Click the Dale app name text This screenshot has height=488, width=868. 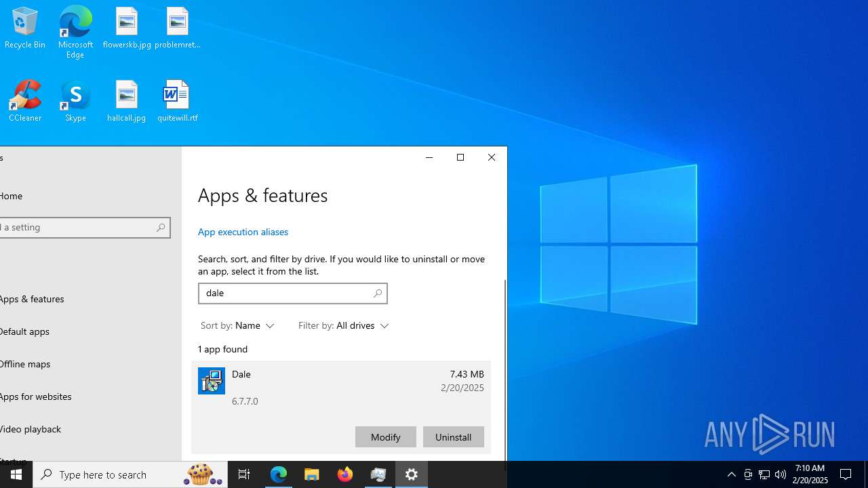point(241,374)
